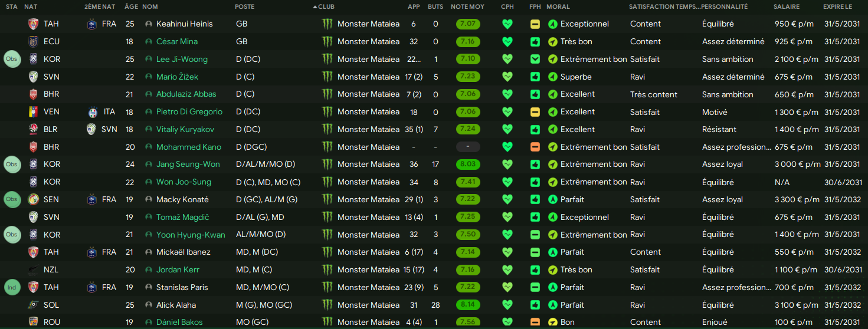Click Alick Alaha's 8.14 average rating badge
The width and height of the screenshot is (868, 329).
coord(468,305)
